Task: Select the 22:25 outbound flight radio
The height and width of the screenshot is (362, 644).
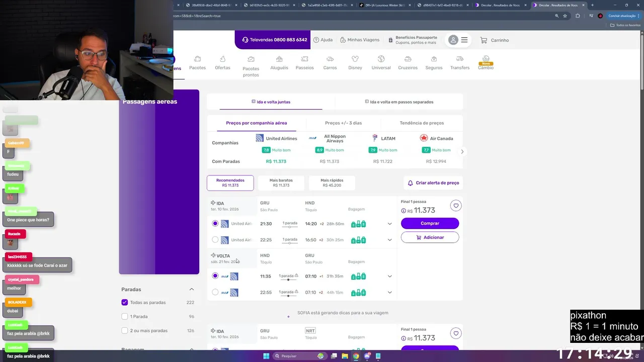Action: coord(215,240)
